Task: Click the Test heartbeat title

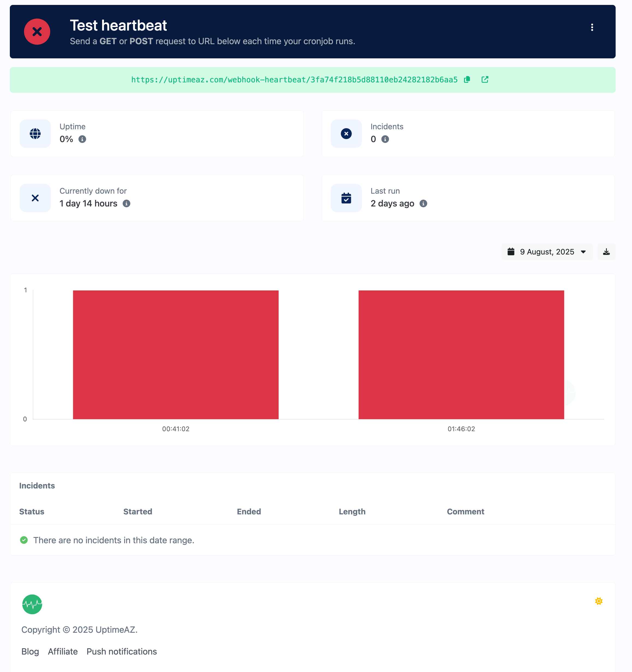Action: click(118, 26)
